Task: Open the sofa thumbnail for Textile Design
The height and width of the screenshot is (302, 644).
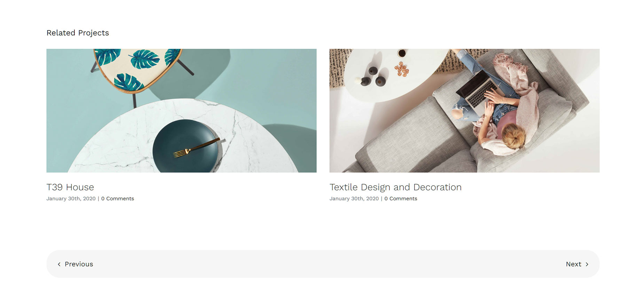Action: click(464, 110)
